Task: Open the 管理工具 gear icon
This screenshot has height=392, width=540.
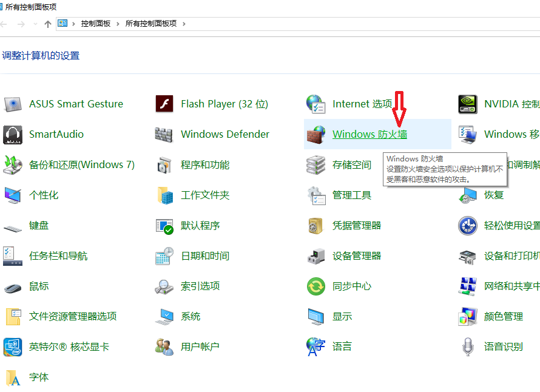Action: [x=317, y=195]
